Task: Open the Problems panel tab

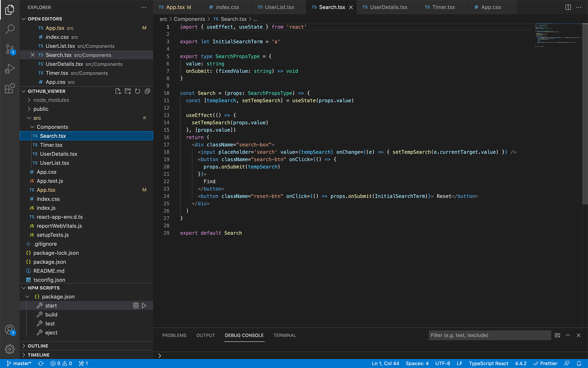Action: (174, 335)
